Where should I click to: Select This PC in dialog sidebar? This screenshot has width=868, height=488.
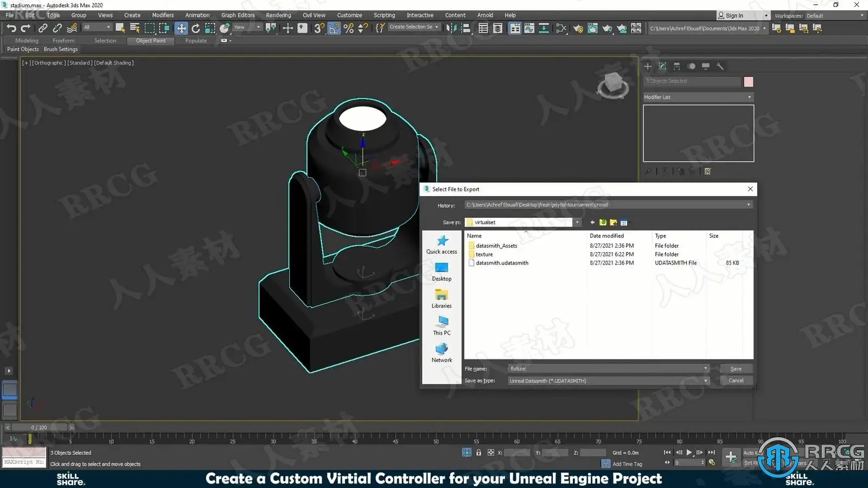coord(442,326)
